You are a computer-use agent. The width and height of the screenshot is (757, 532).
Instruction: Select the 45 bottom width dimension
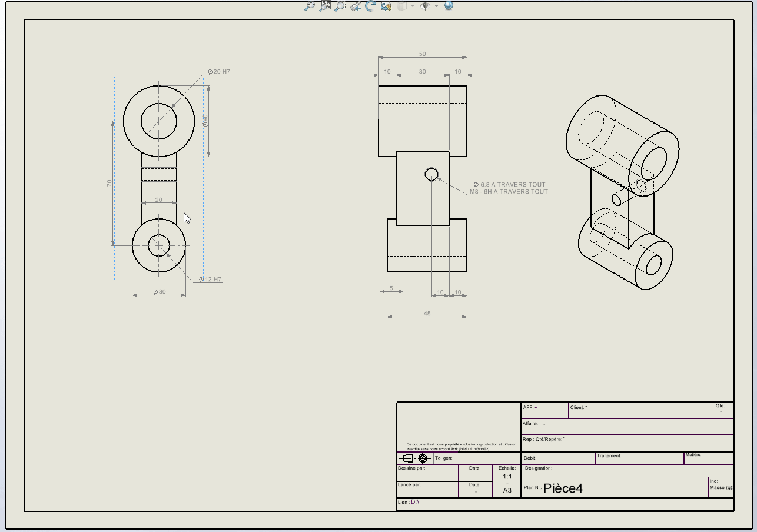click(x=427, y=314)
